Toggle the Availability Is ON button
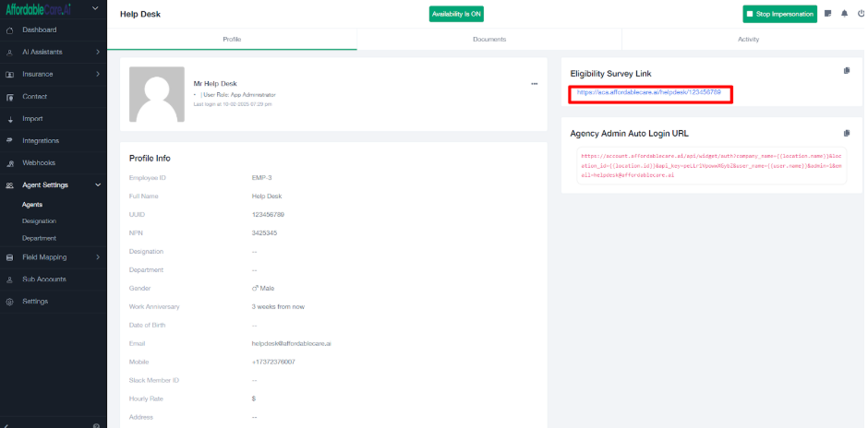Viewport: 868px width, 428px height. 456,14
